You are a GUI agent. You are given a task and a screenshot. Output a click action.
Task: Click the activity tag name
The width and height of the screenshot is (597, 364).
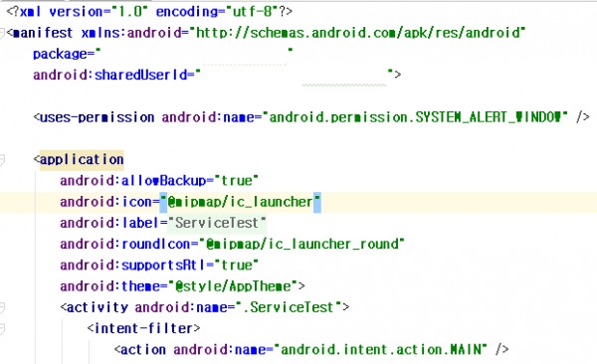98,307
